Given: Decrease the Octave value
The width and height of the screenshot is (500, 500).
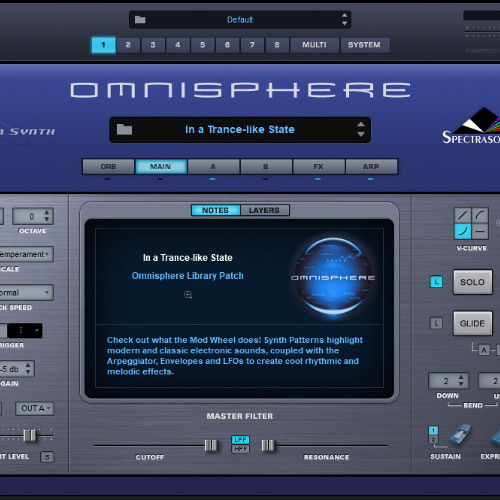Looking at the screenshot, I should 47,219.
